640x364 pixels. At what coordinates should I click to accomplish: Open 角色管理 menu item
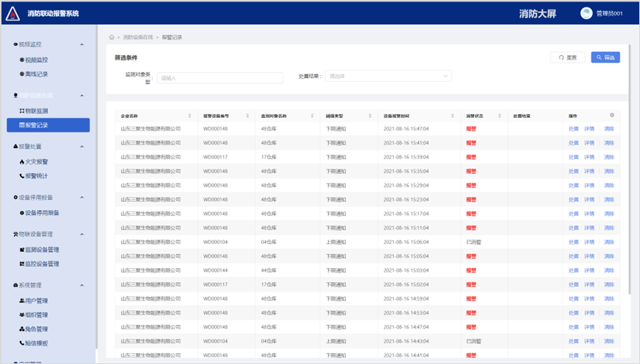[34, 329]
